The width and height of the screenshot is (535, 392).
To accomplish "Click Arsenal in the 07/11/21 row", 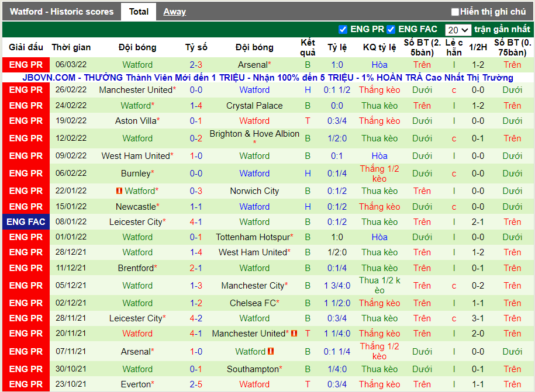I will click(x=136, y=352).
